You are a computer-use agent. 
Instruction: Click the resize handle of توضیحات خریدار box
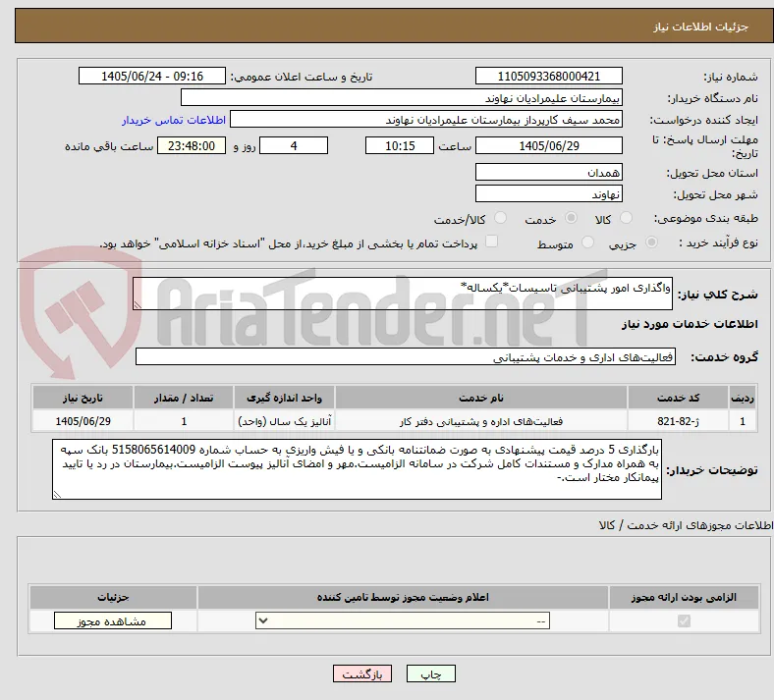[57, 494]
